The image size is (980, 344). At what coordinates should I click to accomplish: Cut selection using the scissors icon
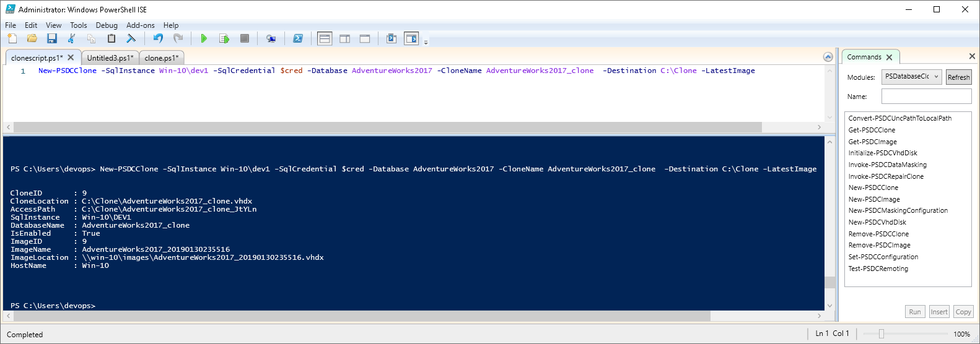[71, 38]
